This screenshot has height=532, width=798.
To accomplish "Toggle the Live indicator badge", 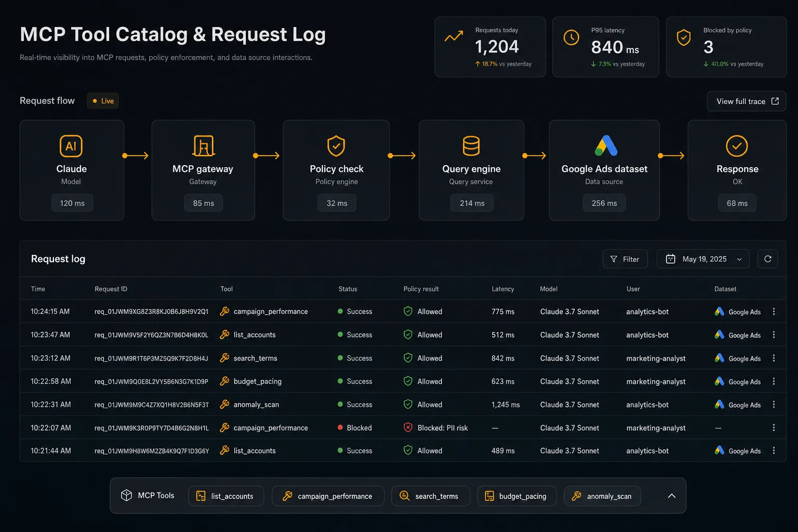I will 103,101.
